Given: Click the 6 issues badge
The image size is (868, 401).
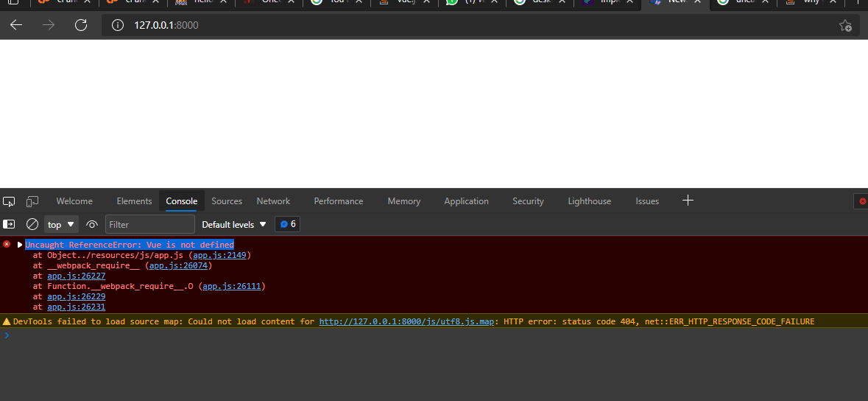Looking at the screenshot, I should coord(287,225).
